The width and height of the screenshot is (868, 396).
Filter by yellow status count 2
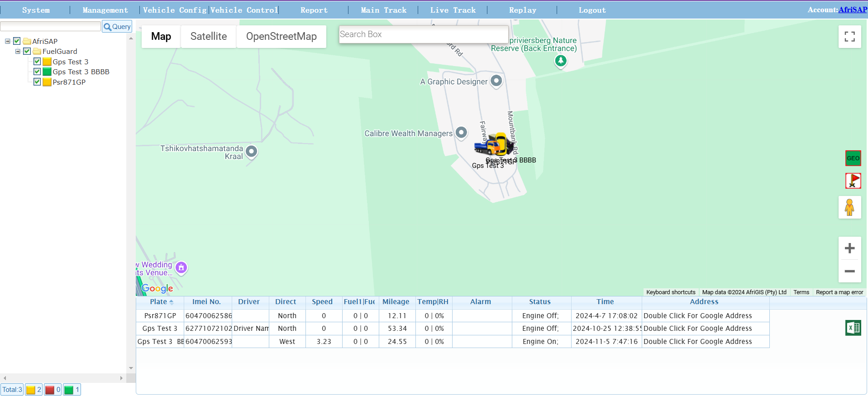(34, 390)
